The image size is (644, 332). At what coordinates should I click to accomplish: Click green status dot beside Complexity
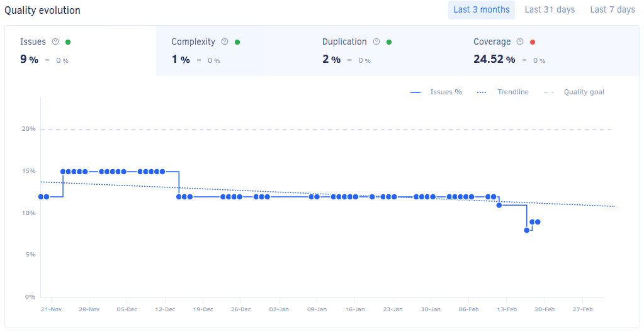tap(237, 42)
